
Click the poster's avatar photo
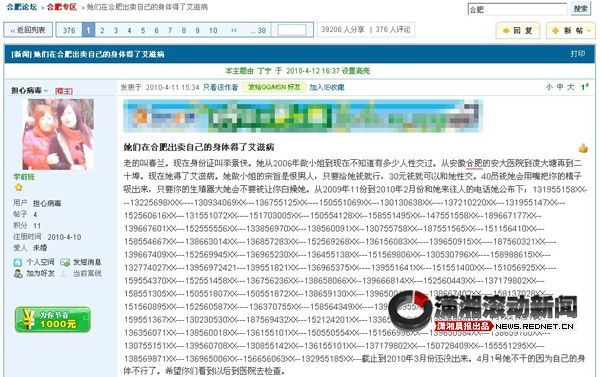(58, 134)
